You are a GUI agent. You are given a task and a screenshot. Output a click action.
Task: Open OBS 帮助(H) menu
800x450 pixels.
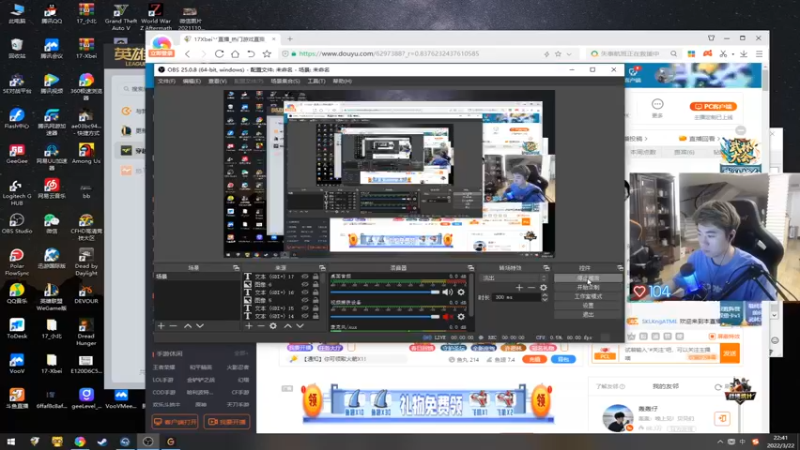pos(342,81)
